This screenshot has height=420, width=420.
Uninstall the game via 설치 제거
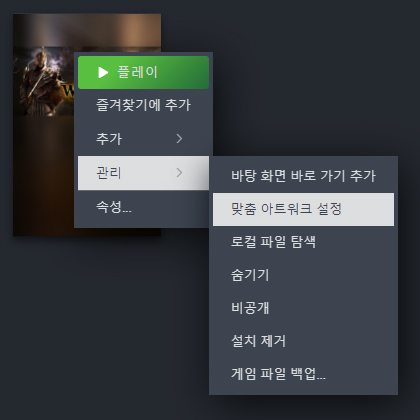click(303, 341)
